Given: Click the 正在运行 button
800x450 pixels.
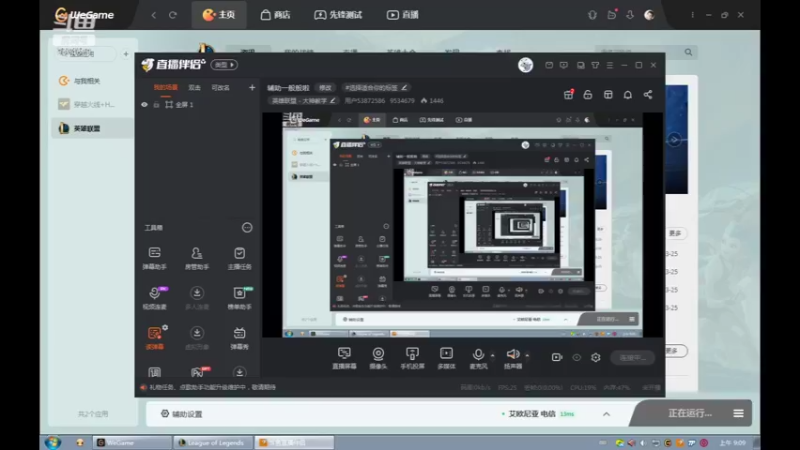Looking at the screenshot, I should click(690, 413).
